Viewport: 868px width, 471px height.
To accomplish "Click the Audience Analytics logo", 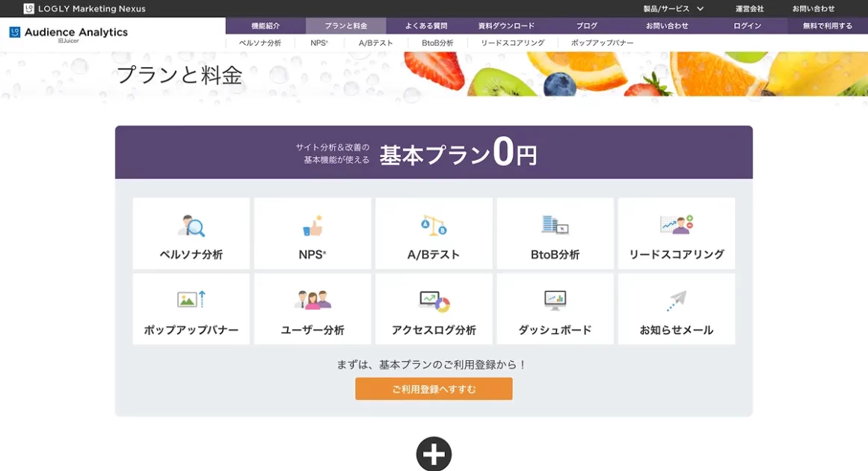I will pos(69,34).
